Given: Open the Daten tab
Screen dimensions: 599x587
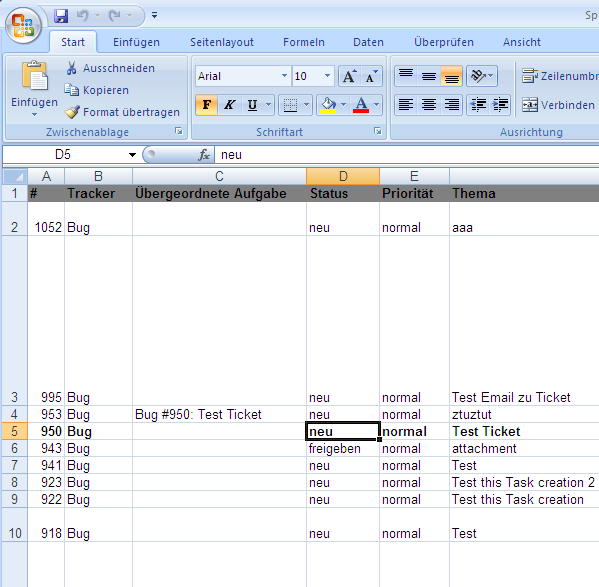Looking at the screenshot, I should click(x=368, y=42).
